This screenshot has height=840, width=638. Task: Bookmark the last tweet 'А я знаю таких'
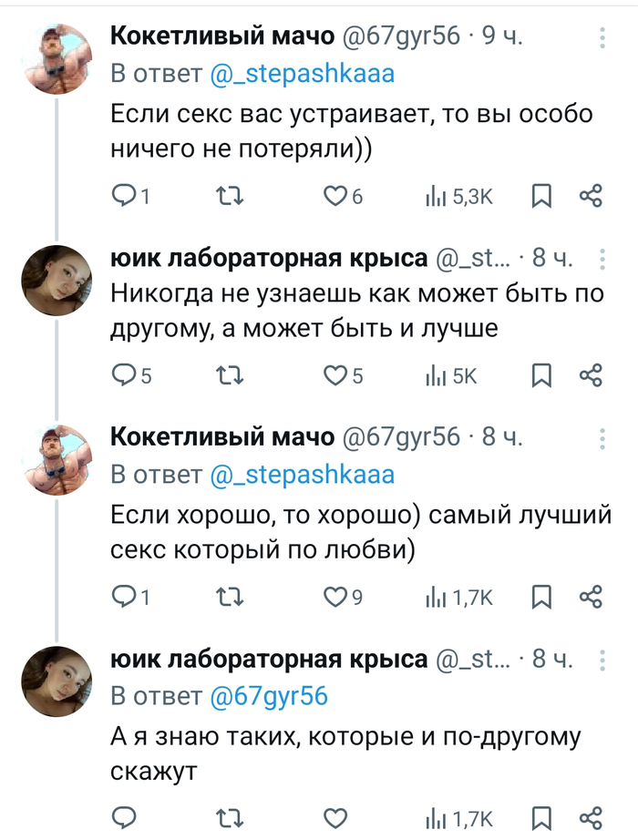click(x=540, y=817)
